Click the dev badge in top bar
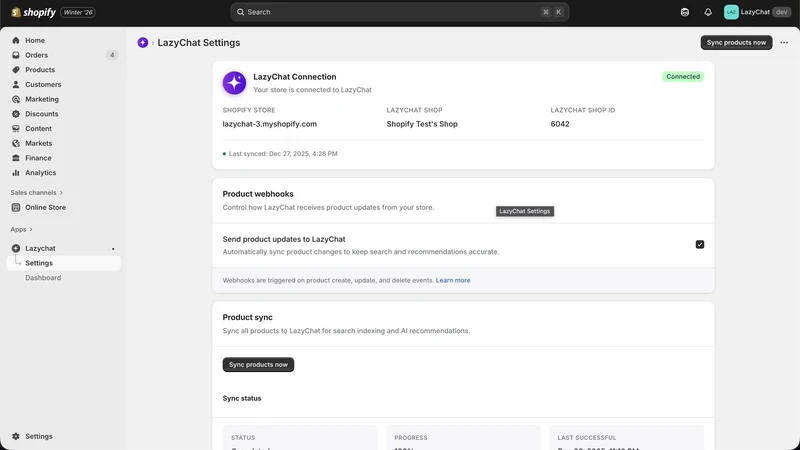This screenshot has height=450, width=800. coord(781,12)
